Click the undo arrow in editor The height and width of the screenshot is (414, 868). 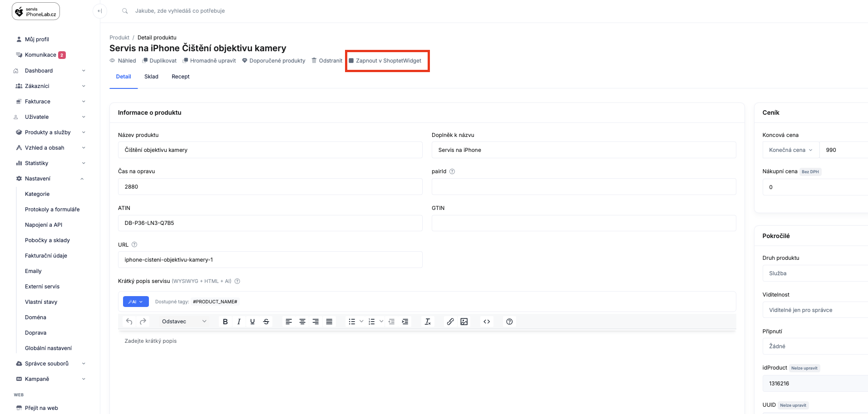(129, 321)
